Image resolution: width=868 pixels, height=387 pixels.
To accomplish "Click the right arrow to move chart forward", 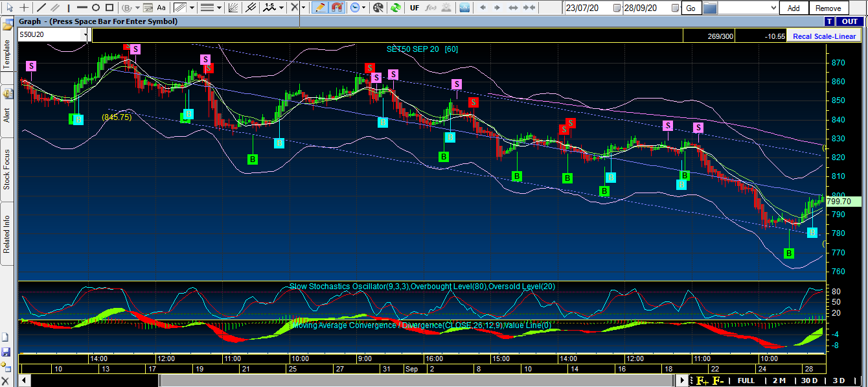I will coord(497,8).
